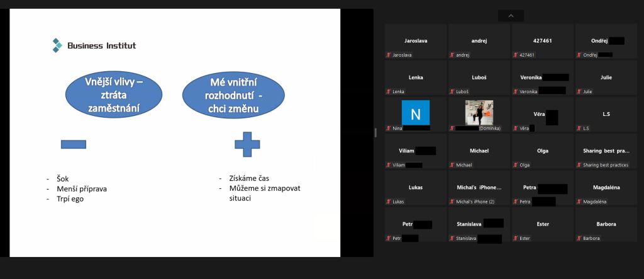This screenshot has width=644, height=279.
Task: Click Lenka's muted microphone icon
Action: pos(388,92)
